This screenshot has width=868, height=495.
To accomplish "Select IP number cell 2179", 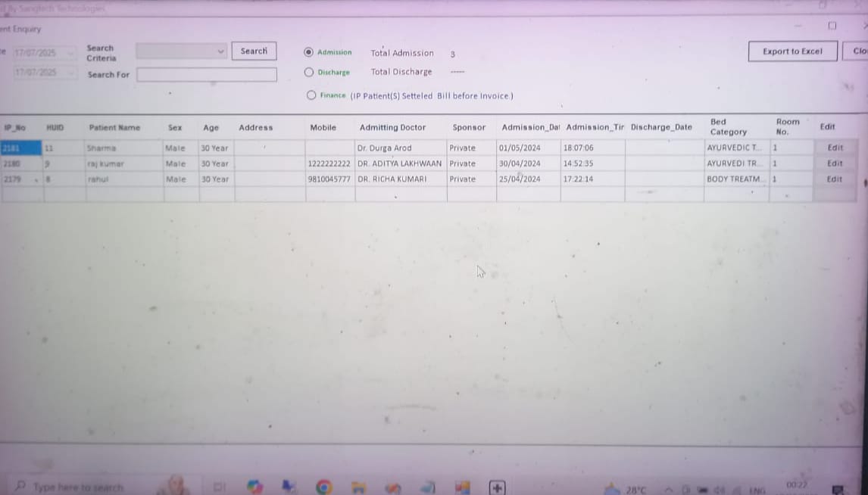I will click(x=21, y=179).
